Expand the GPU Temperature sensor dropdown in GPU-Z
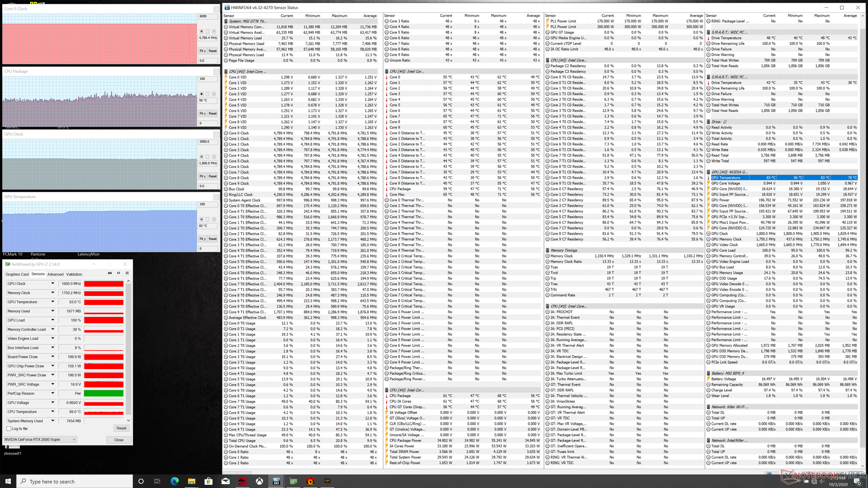Screen dimensions: 868x488 pyautogui.click(x=52, y=302)
